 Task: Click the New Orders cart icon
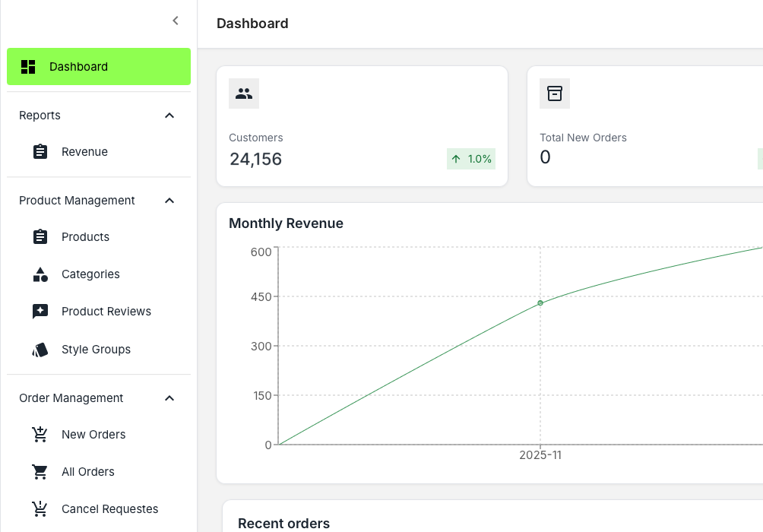[40, 434]
